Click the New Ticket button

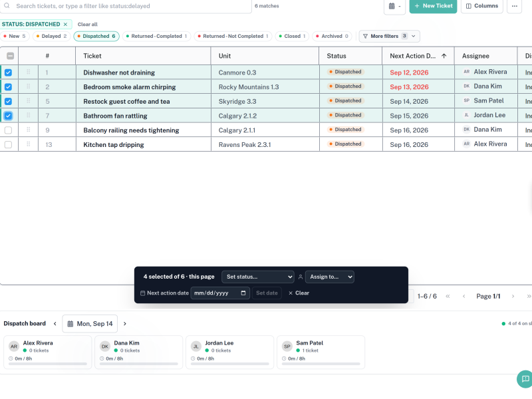tap(434, 6)
